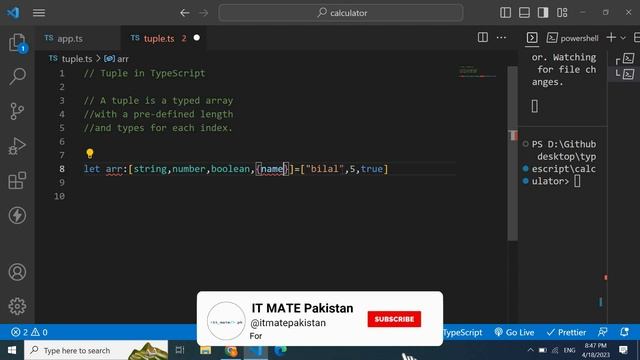This screenshot has height=360, width=640.
Task: Click the ENG language indicator
Action: 569,350
